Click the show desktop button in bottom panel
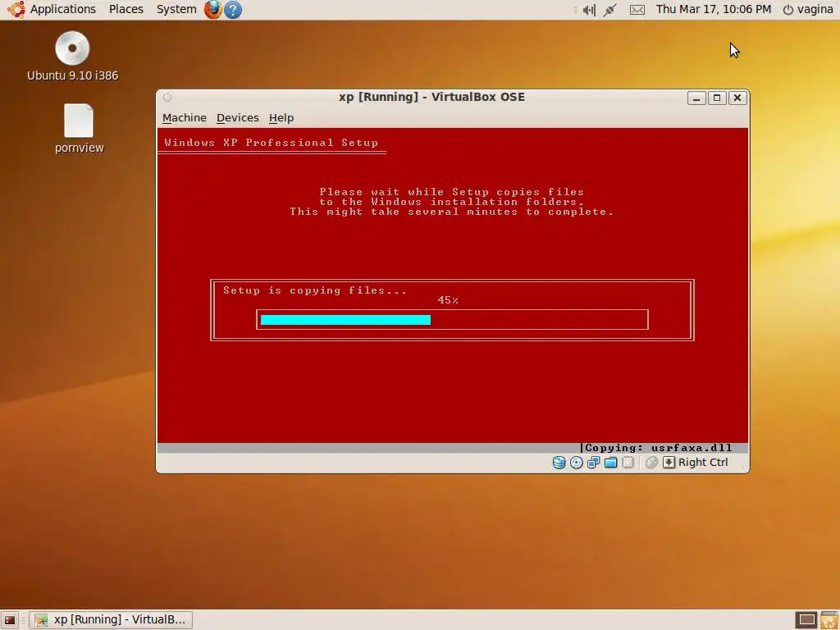 pos(10,620)
